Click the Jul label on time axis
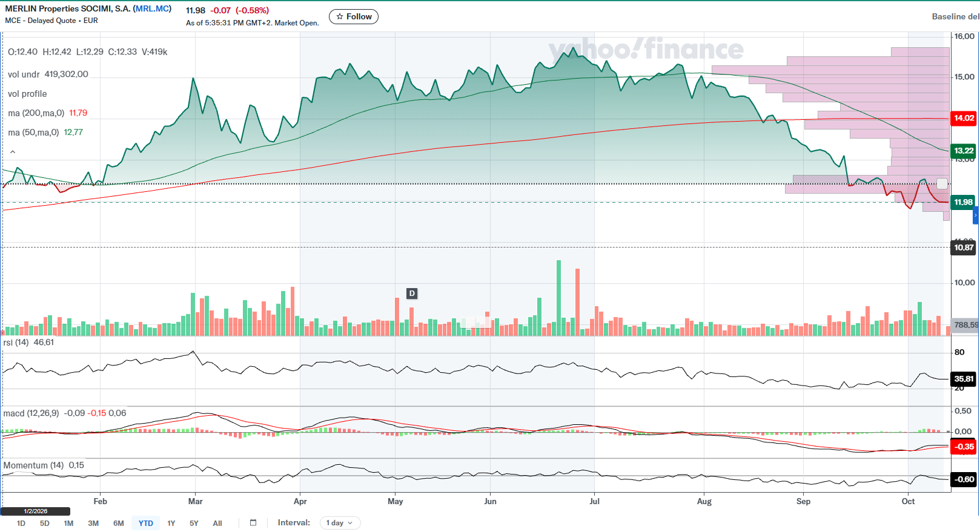The height and width of the screenshot is (532, 980). click(595, 501)
